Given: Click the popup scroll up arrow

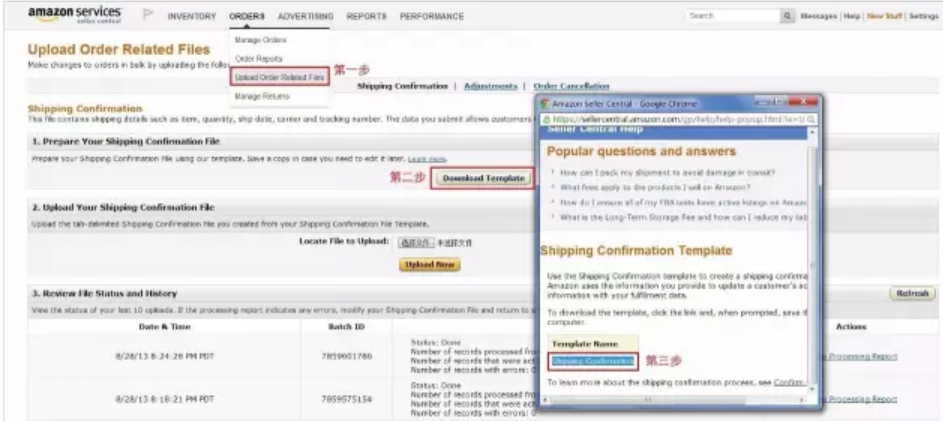Looking at the screenshot, I should [812, 131].
